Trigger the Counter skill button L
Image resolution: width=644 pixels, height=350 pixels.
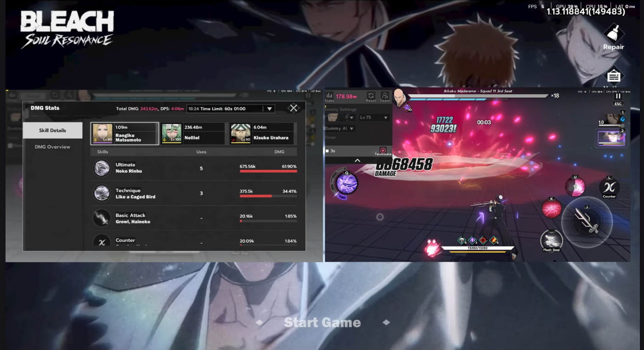609,187
